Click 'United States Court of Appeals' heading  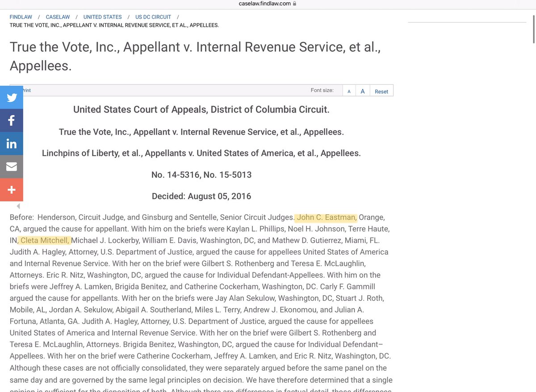pos(201,109)
